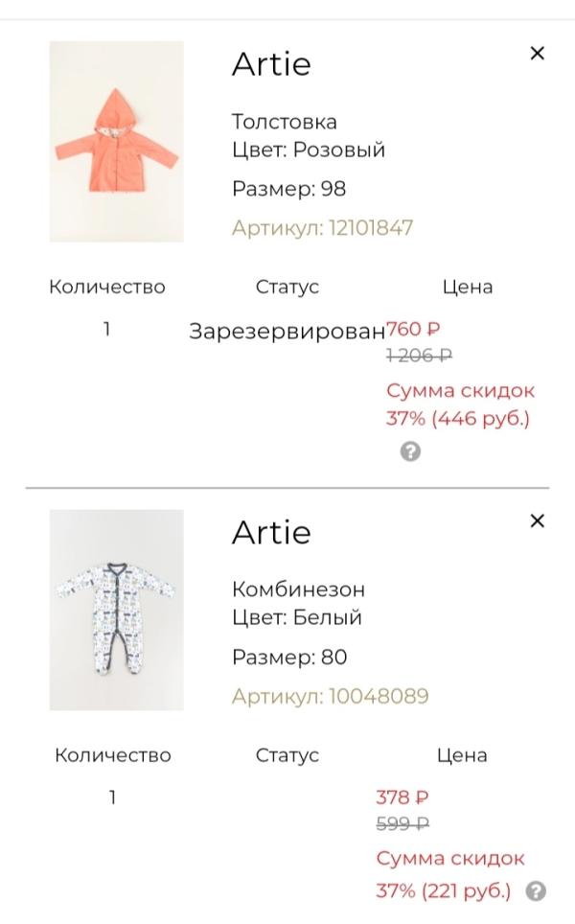Open the Комбинезон product name
575x924 pixels.
click(298, 589)
